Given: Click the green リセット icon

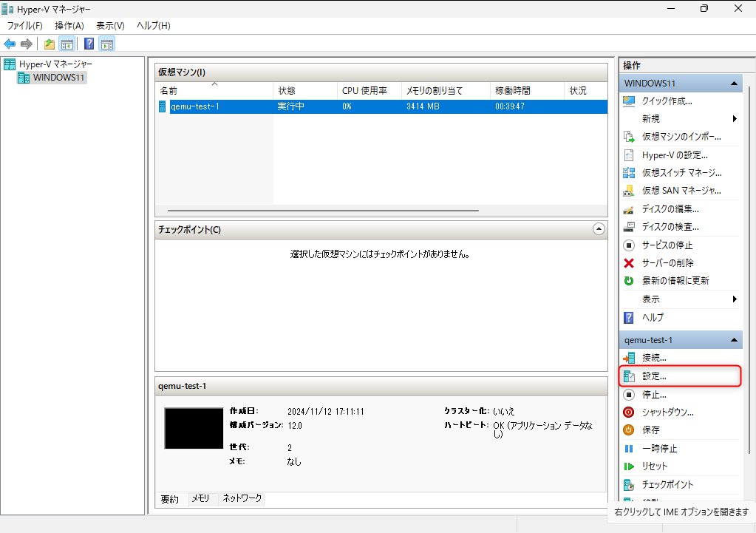Looking at the screenshot, I should click(629, 466).
